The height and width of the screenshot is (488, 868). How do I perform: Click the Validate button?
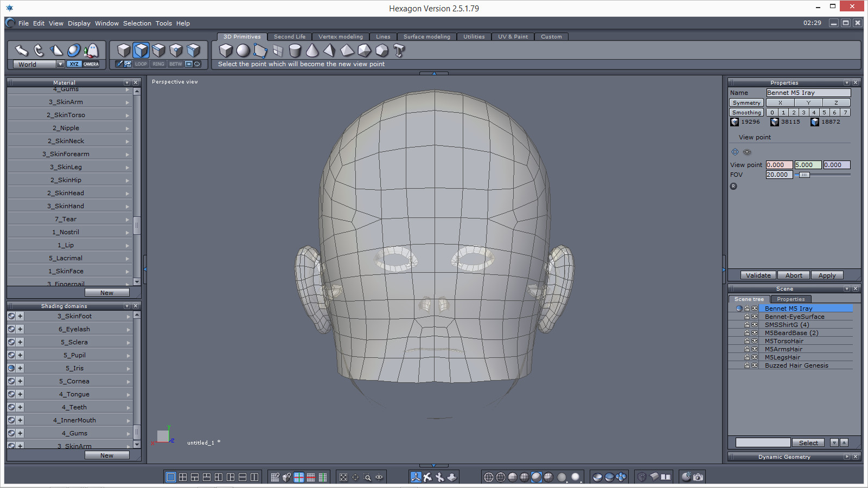[x=758, y=275]
